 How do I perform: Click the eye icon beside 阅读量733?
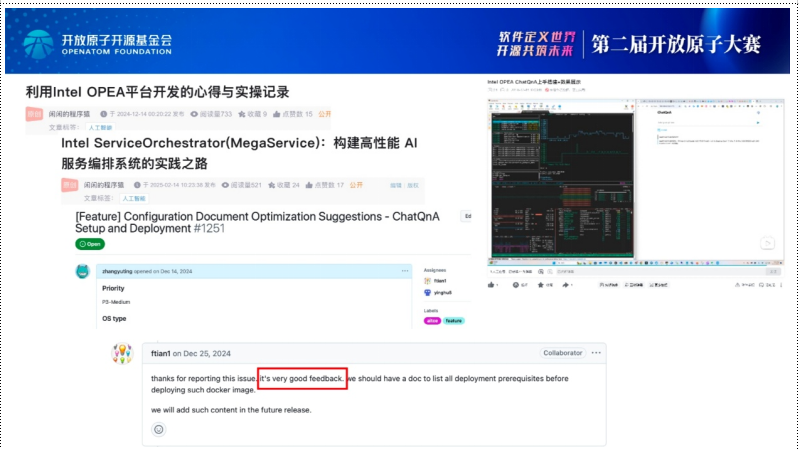(x=194, y=114)
